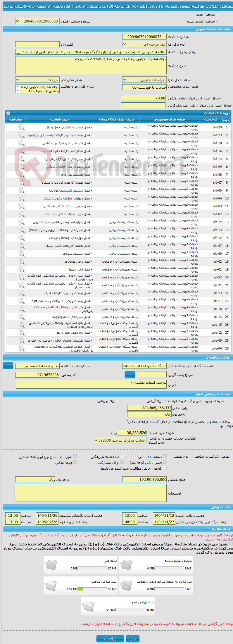Click the برآورد مالی amount field
Viewport: 233px width, 644px height.
click(x=149, y=408)
